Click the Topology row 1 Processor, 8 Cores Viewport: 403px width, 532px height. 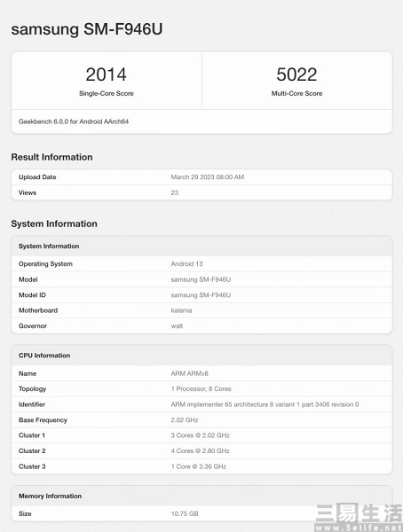(201, 389)
